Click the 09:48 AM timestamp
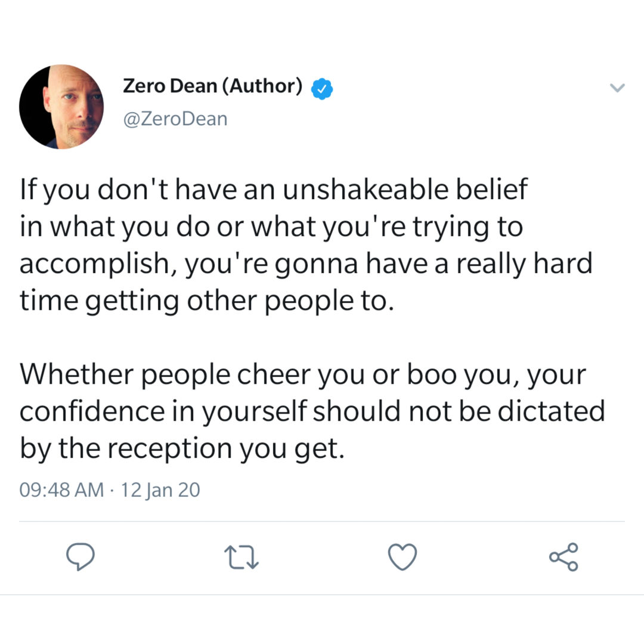This screenshot has width=644, height=644. 61,490
